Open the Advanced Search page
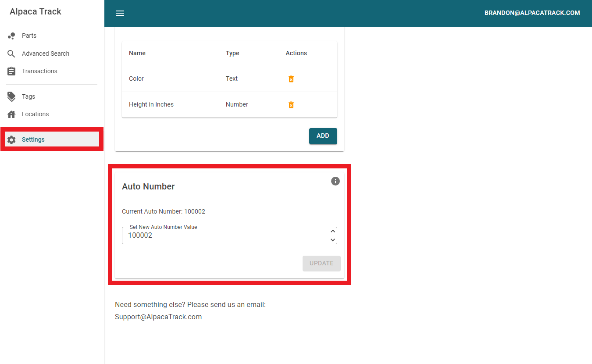Screen dimensions: 592x364 [x=46, y=54]
